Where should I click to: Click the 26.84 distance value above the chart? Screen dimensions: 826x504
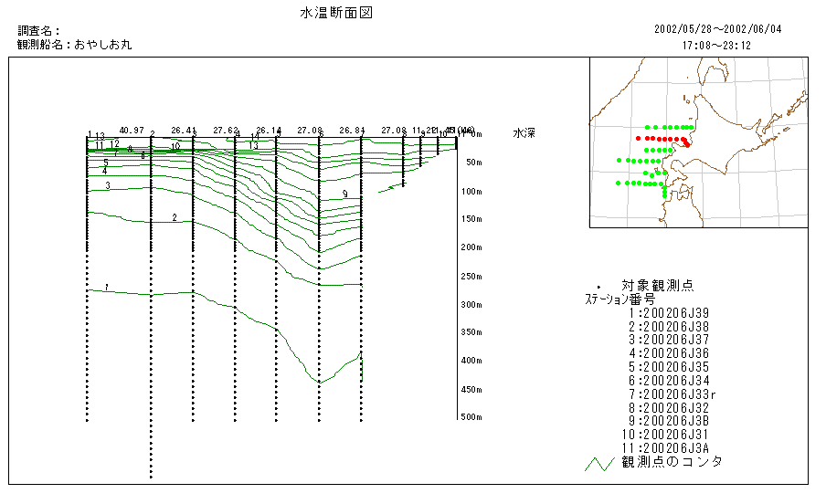(x=352, y=131)
